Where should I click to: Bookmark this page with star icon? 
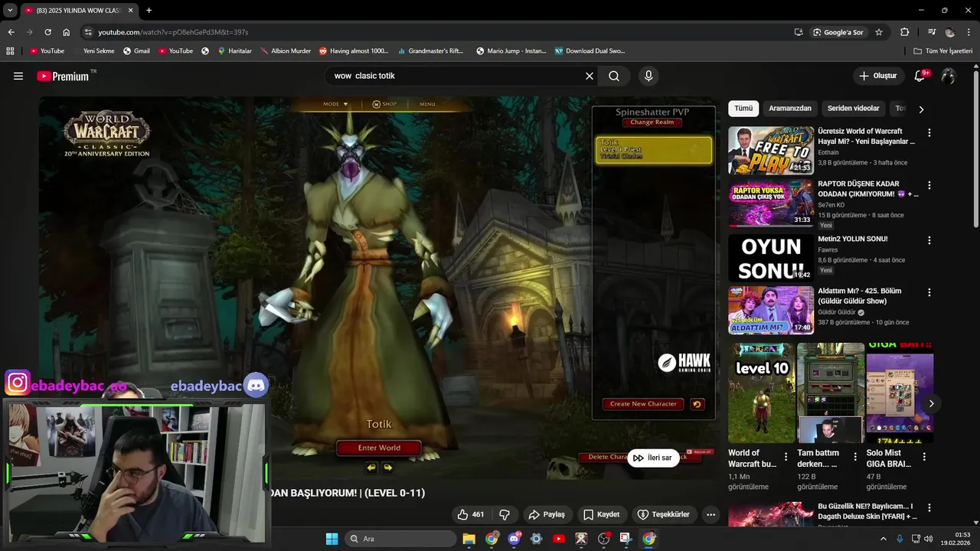pyautogui.click(x=879, y=32)
